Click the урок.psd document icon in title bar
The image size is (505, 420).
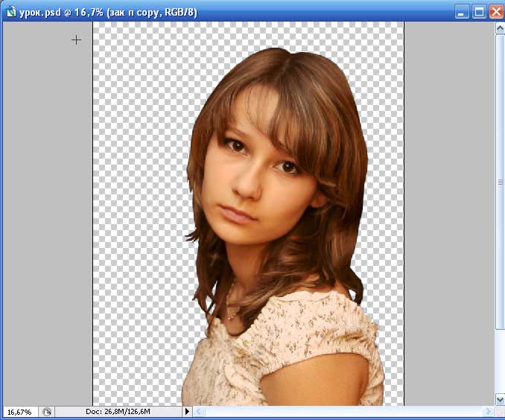[11, 12]
